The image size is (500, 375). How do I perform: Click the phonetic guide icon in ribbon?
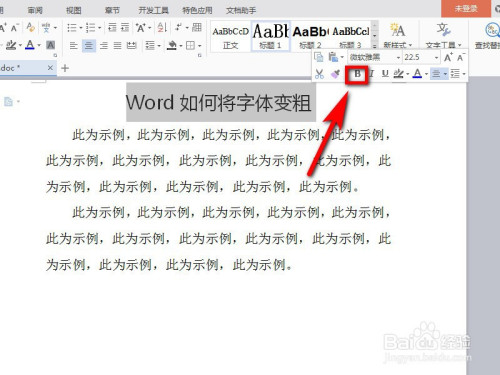pos(46,27)
